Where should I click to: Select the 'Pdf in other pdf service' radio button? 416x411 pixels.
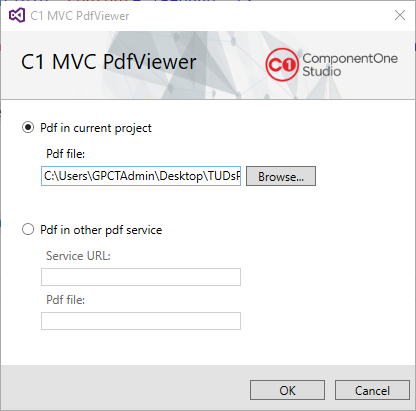point(28,229)
